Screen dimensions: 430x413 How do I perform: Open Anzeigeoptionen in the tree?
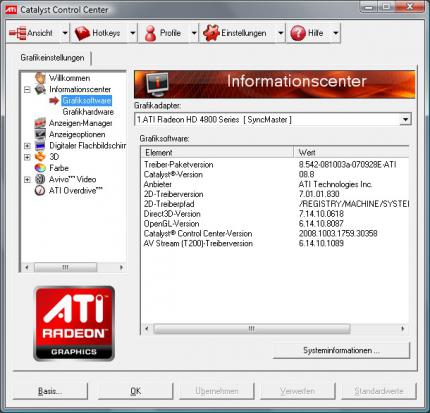[77, 134]
